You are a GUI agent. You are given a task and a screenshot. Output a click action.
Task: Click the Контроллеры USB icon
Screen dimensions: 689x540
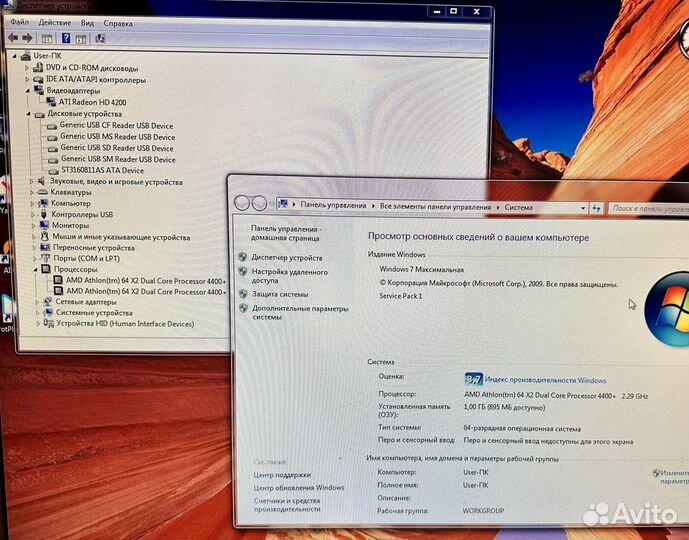(44, 214)
